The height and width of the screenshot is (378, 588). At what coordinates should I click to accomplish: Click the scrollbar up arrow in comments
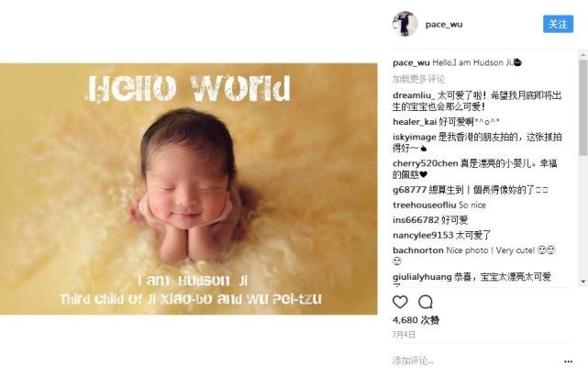[583, 55]
